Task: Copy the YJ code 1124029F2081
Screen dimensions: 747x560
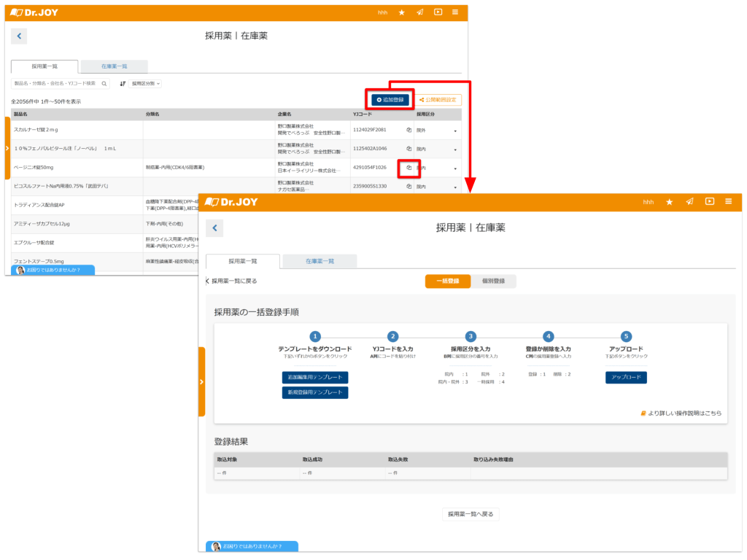Action: [x=409, y=130]
